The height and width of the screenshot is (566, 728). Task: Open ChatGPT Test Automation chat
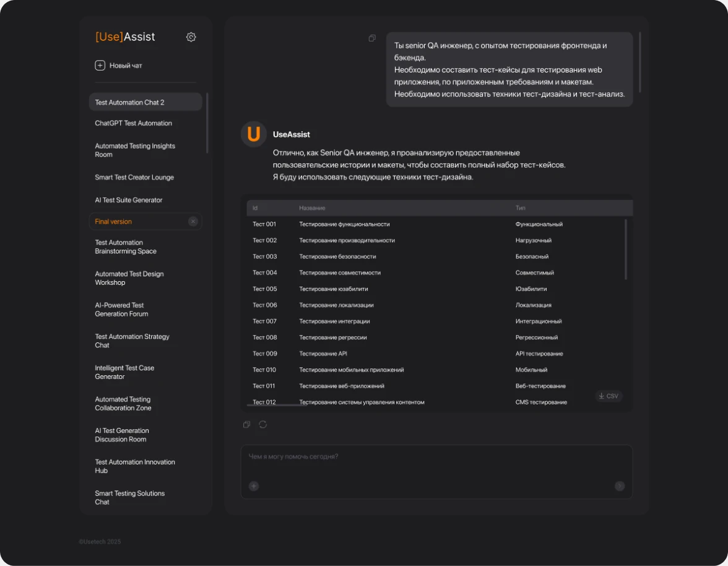click(133, 123)
